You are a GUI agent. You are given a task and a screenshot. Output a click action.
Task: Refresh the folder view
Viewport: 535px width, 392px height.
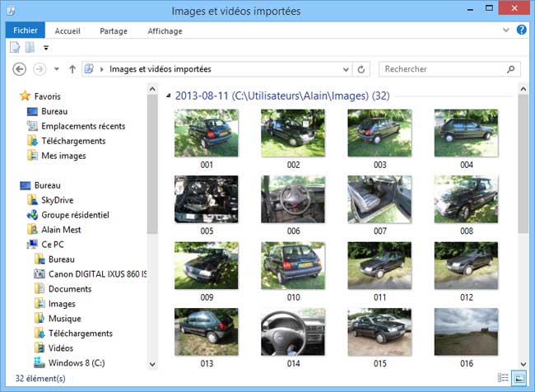(x=361, y=69)
